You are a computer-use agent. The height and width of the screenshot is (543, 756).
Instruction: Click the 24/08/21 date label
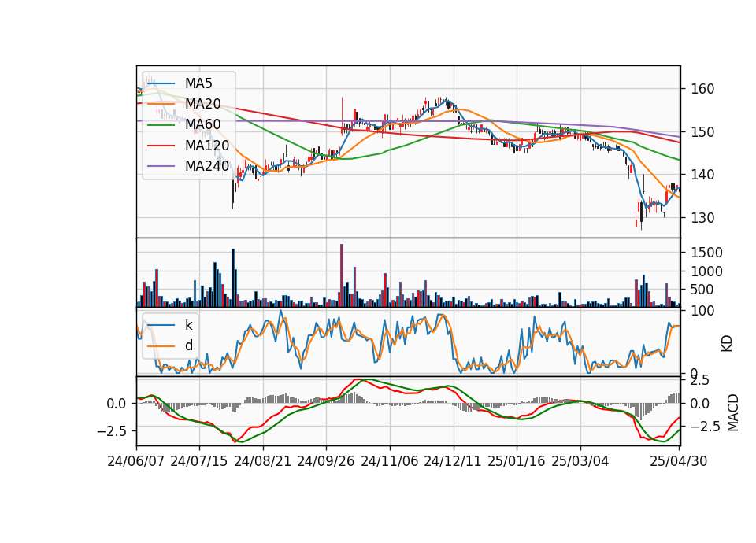pyautogui.click(x=263, y=461)
